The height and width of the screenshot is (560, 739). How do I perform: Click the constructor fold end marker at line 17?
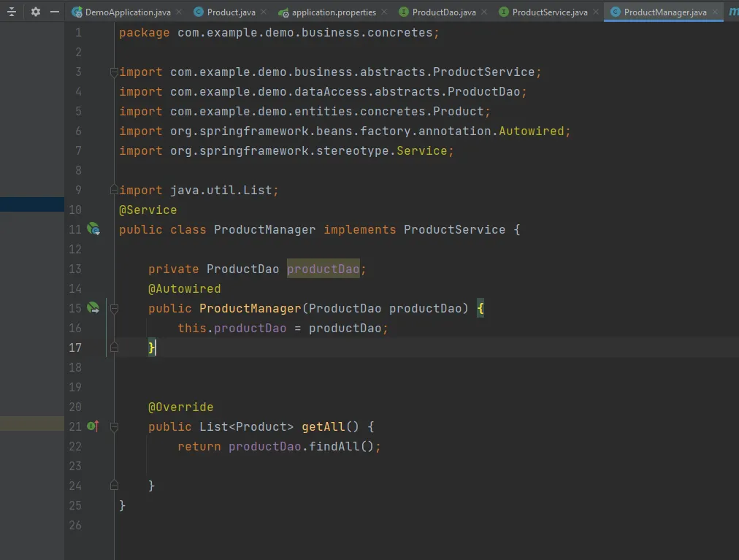tap(114, 348)
